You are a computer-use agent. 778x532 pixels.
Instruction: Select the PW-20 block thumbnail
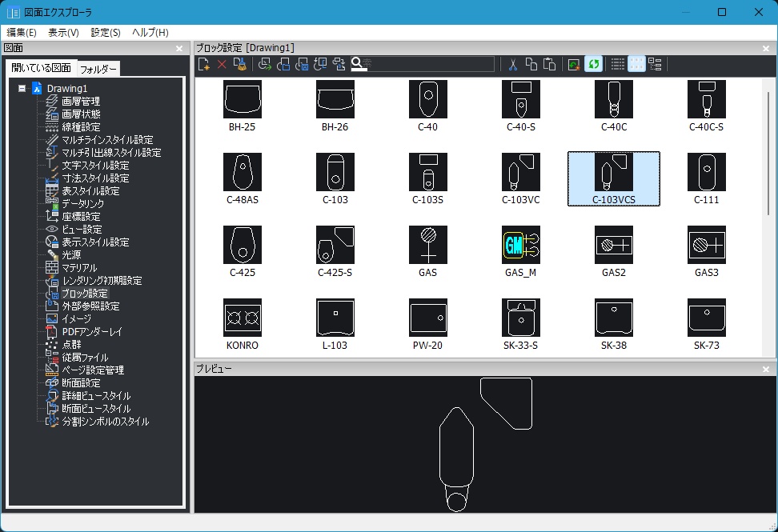427,318
